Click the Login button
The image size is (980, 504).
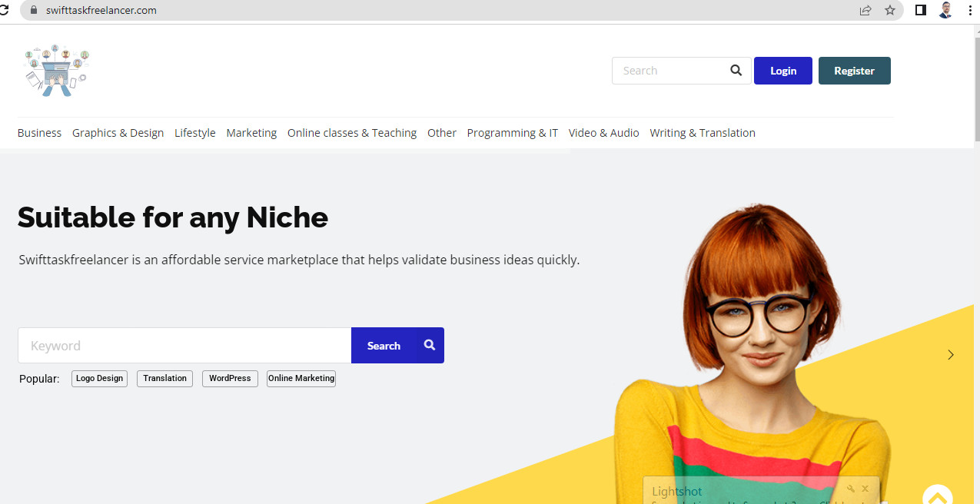tap(783, 71)
